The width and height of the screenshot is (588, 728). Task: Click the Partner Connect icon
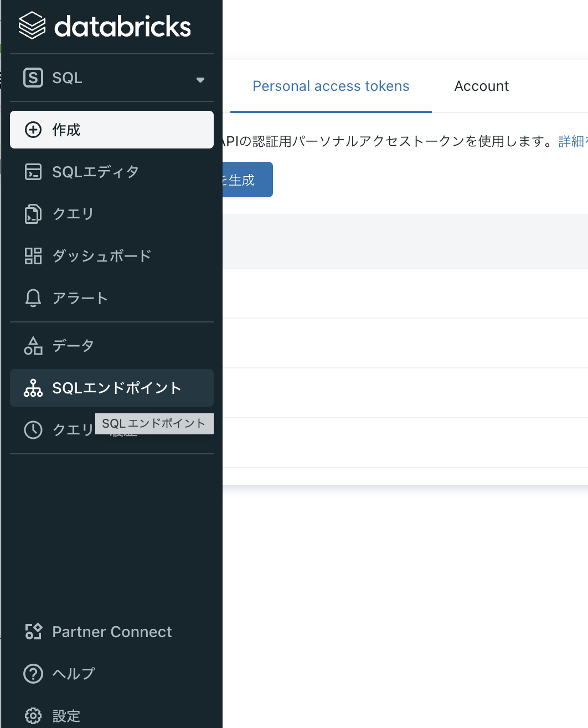click(33, 632)
